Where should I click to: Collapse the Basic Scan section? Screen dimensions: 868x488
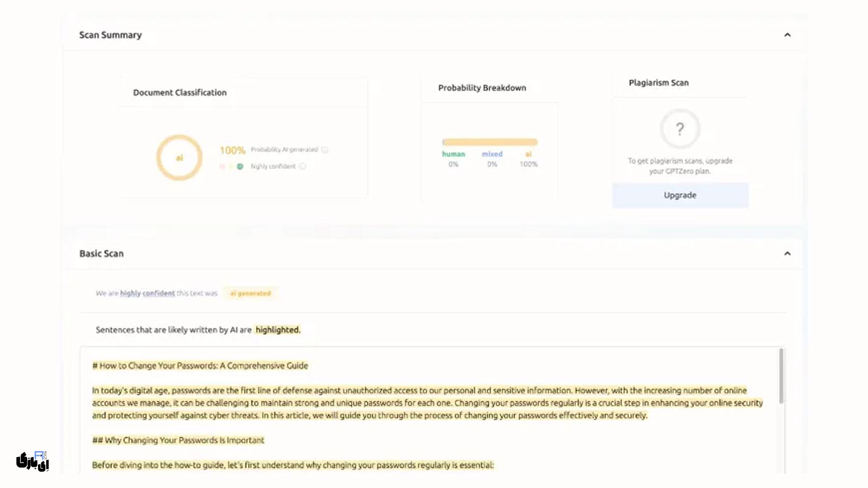point(788,253)
